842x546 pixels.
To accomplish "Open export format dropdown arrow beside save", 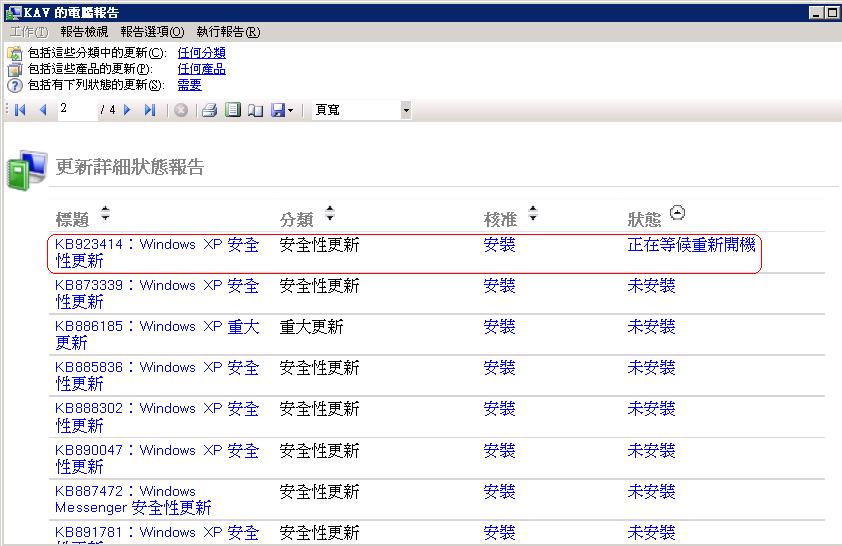I will tap(291, 111).
